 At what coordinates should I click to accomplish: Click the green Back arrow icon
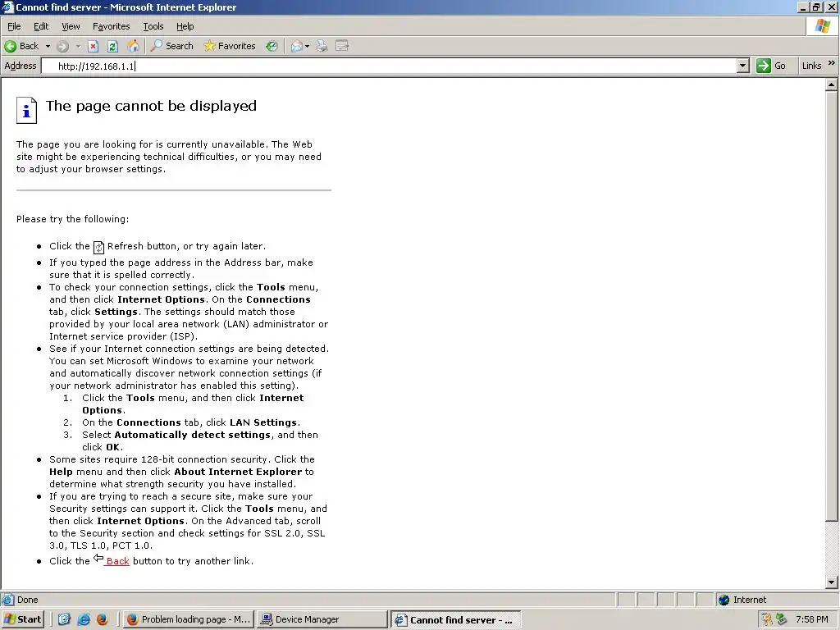point(10,46)
